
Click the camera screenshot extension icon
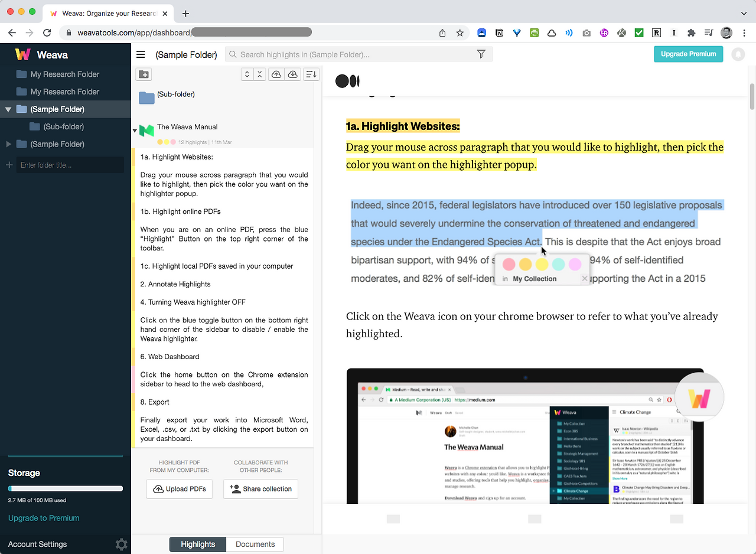[586, 33]
